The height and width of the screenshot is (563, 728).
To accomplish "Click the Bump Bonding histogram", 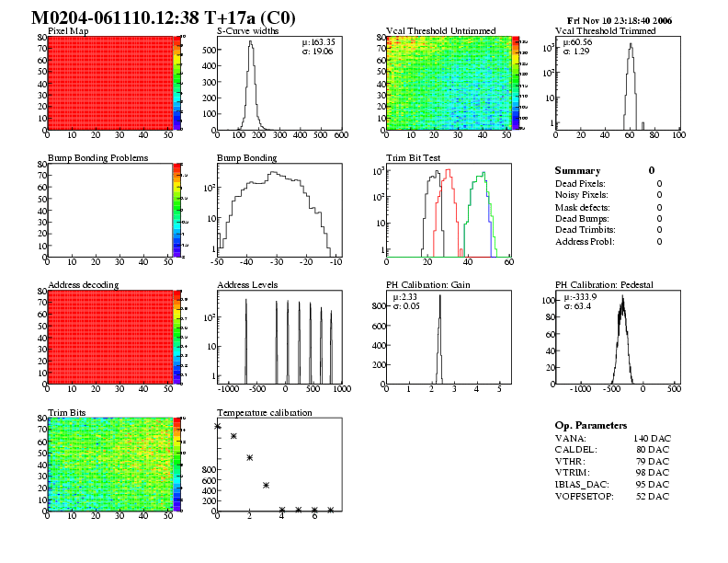I will (279, 210).
